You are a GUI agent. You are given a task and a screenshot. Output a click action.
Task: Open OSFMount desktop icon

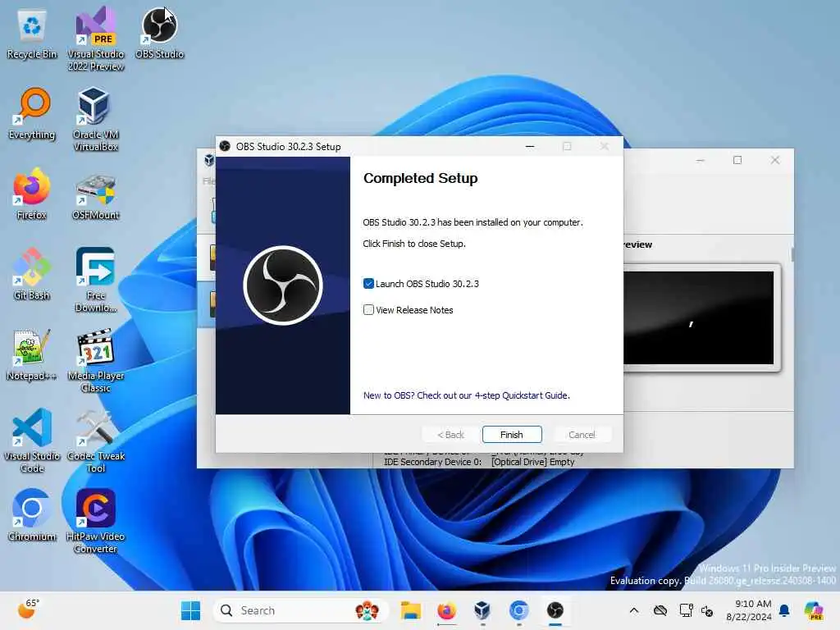(x=96, y=196)
